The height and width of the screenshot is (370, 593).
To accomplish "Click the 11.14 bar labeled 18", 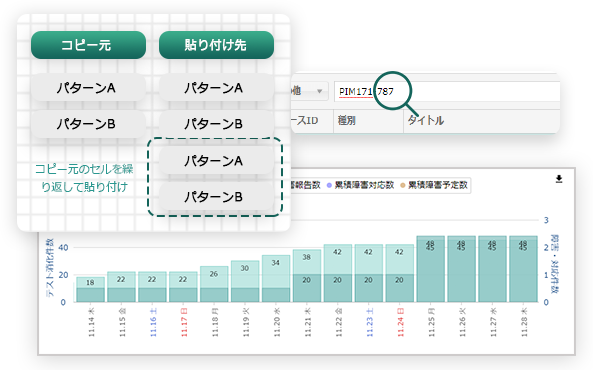I will tap(90, 289).
